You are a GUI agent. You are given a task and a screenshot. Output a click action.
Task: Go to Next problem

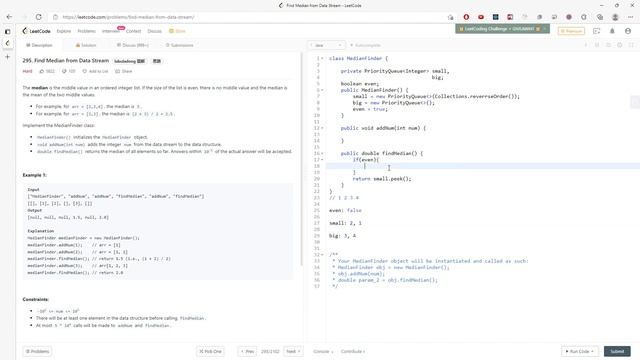293,351
